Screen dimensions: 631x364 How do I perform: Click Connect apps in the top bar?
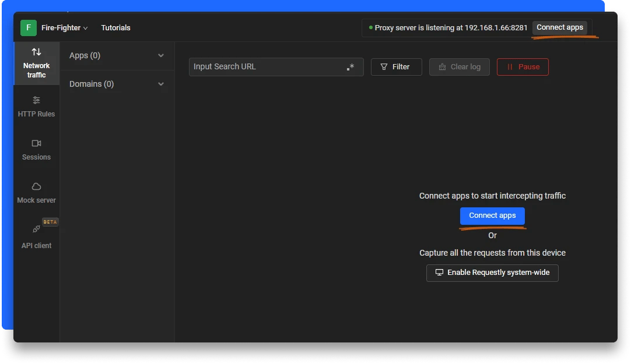[x=560, y=27]
